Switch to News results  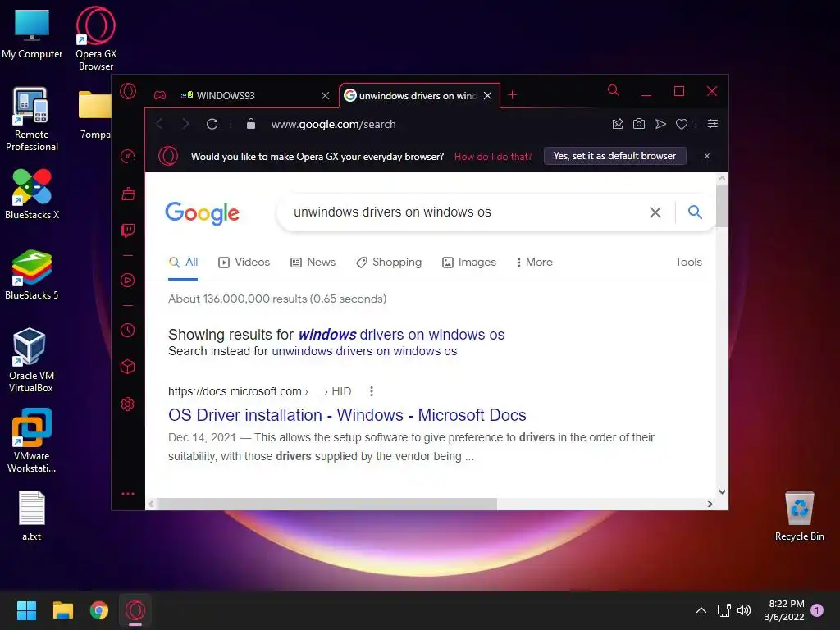[313, 262]
